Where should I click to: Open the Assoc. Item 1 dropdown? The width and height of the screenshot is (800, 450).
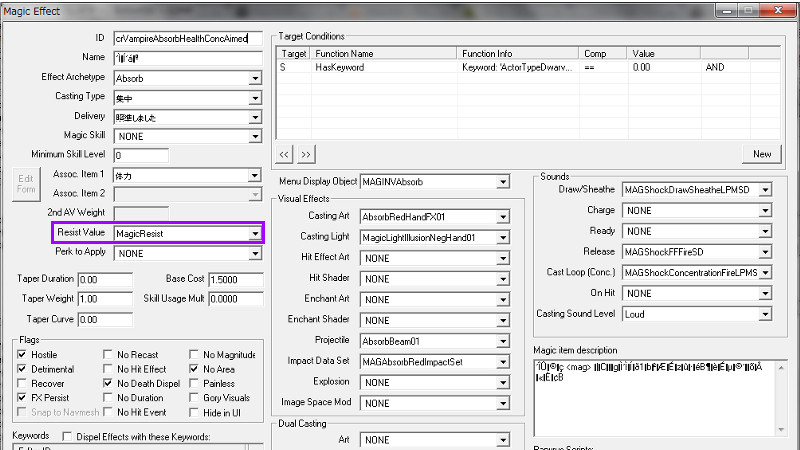click(255, 176)
